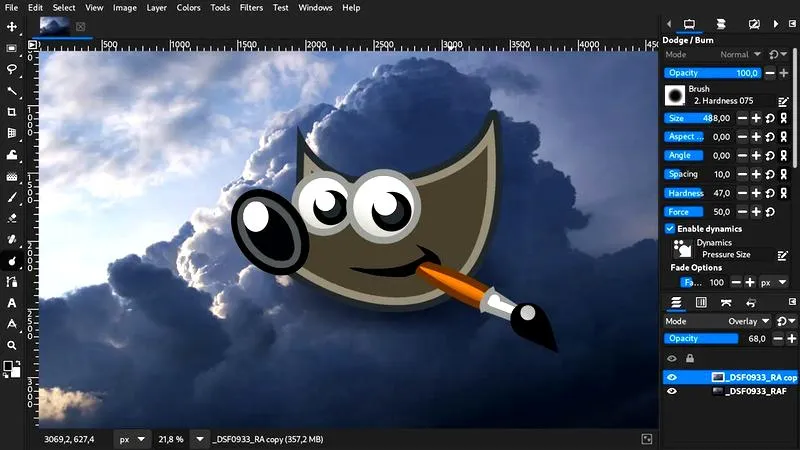
Task: Open the Undo History tab beside Channels
Action: (x=751, y=303)
